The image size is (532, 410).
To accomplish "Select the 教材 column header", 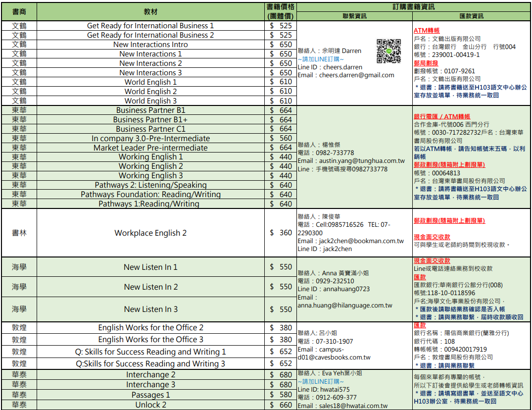I will 150,11.
